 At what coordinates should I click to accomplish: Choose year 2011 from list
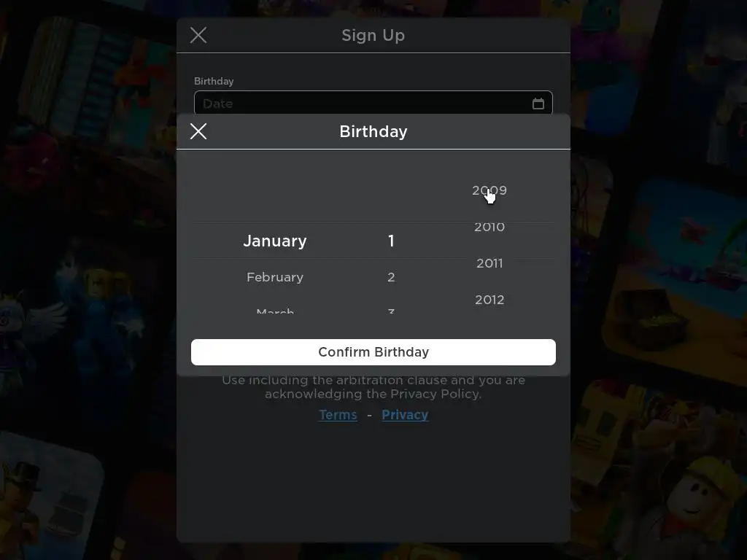[489, 263]
